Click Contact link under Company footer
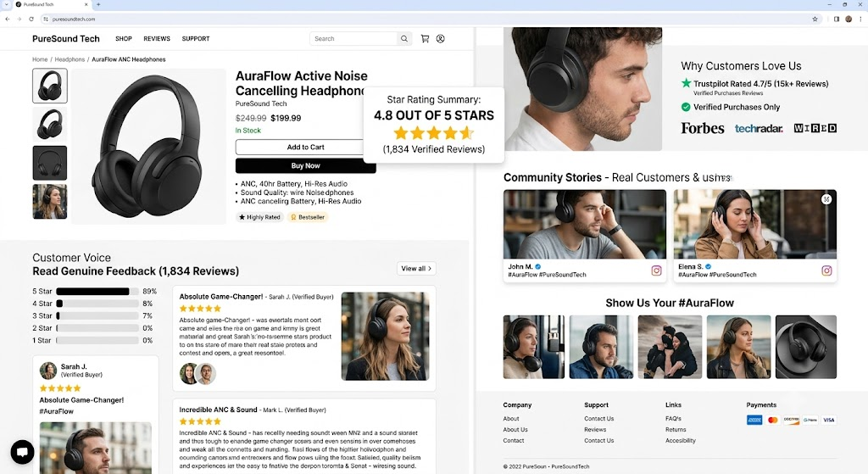 pyautogui.click(x=513, y=441)
